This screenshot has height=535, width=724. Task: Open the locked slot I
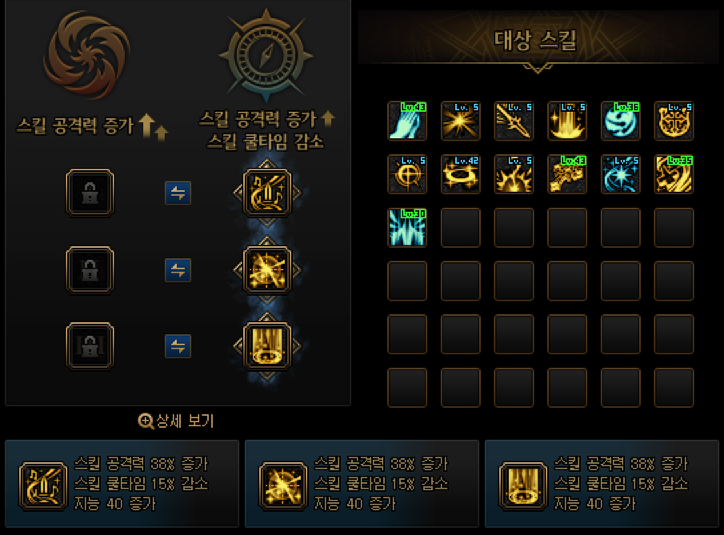point(90,193)
